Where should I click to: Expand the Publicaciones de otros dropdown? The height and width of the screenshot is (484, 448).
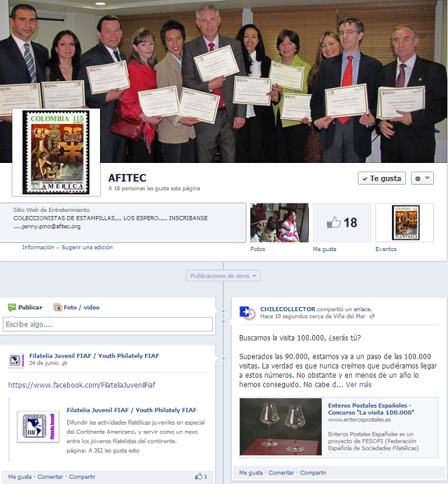[223, 276]
